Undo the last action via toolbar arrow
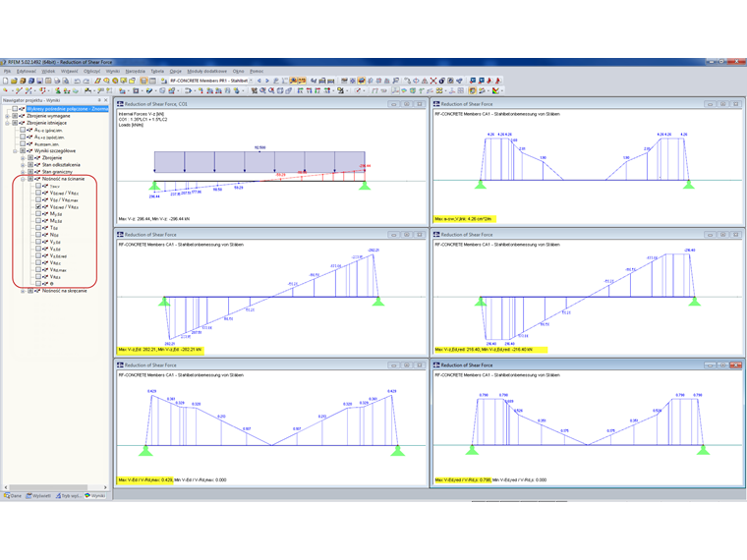Screen dimensions: 747x560 pos(78,81)
